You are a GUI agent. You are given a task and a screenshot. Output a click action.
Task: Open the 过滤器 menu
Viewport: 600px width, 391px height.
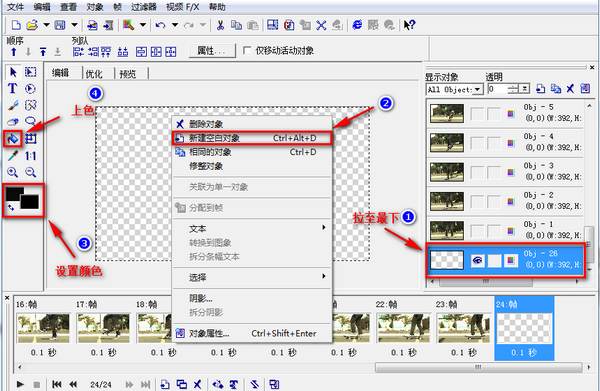click(144, 7)
